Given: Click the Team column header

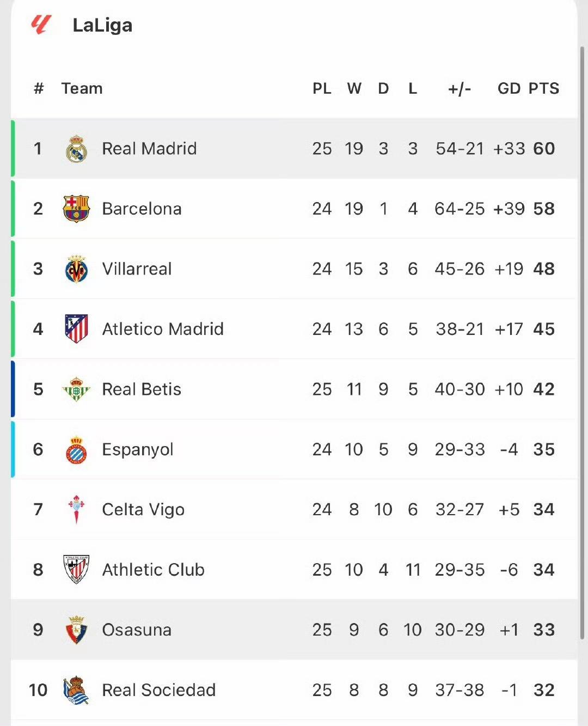Looking at the screenshot, I should [82, 88].
